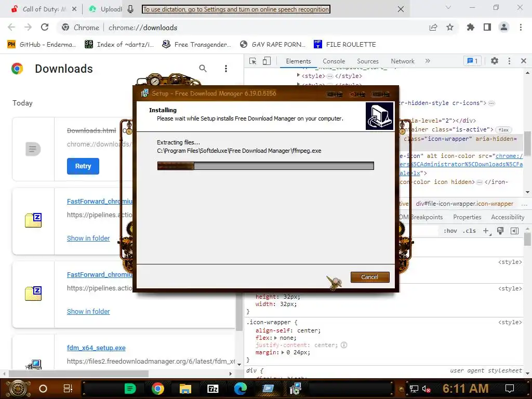Toggle the DevTools device toolbar
Viewport: 532px width, 399px height.
pyautogui.click(x=267, y=61)
